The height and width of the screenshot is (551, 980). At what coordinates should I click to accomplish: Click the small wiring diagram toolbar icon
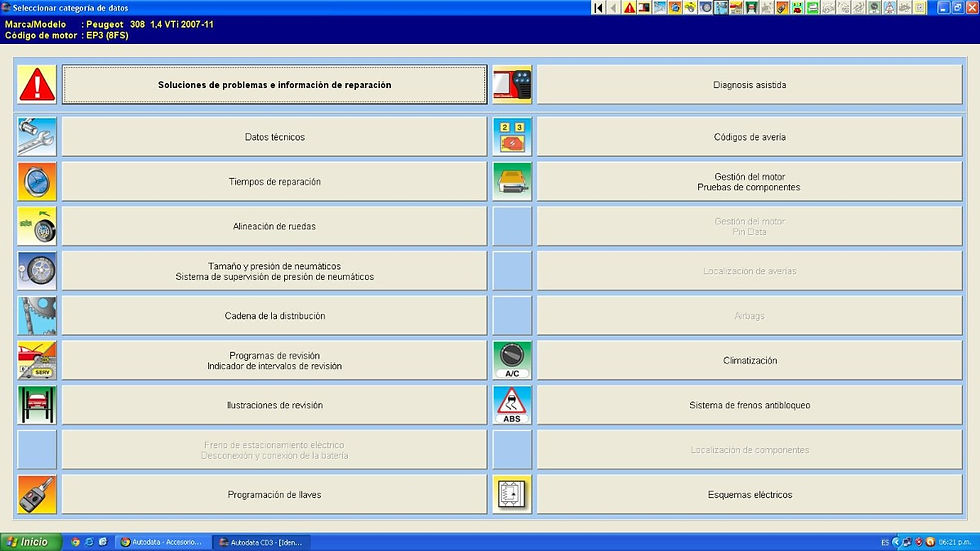point(919,7)
